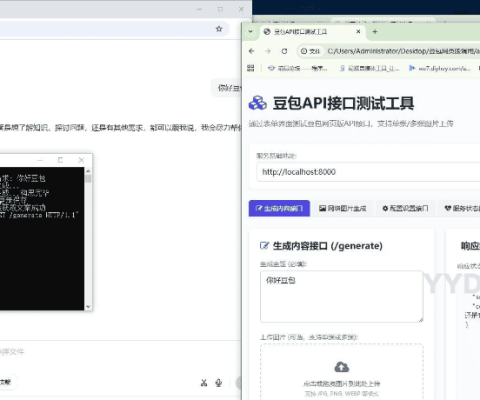
Task: Open the second bookmark ending in 工具
Action: (369, 68)
